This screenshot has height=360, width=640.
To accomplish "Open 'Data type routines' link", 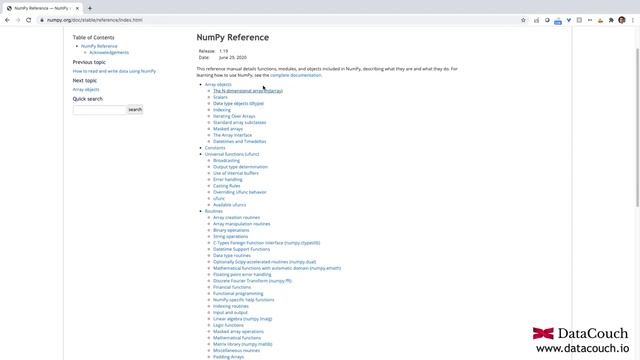I will coord(232,255).
